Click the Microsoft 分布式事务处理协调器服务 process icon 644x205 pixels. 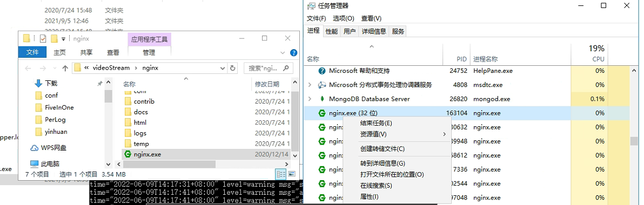click(x=322, y=85)
